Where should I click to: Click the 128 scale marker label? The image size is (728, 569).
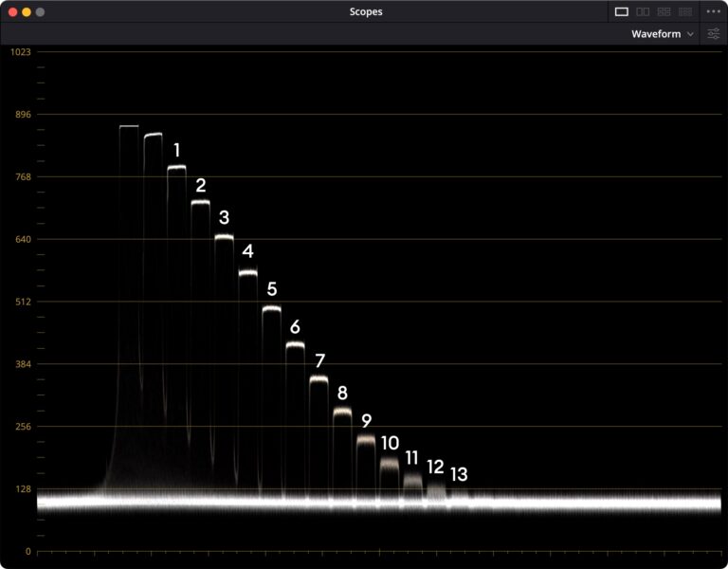pyautogui.click(x=23, y=488)
